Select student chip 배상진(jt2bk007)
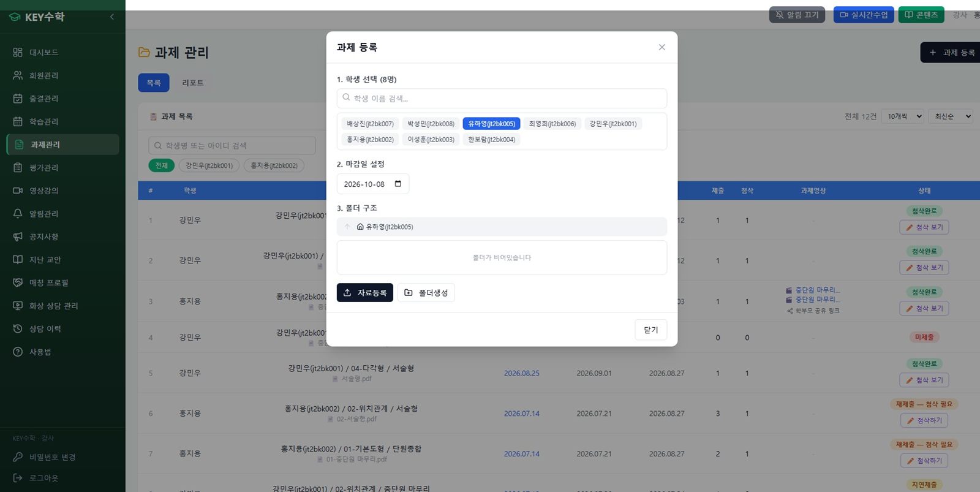The width and height of the screenshot is (980, 492). (370, 124)
